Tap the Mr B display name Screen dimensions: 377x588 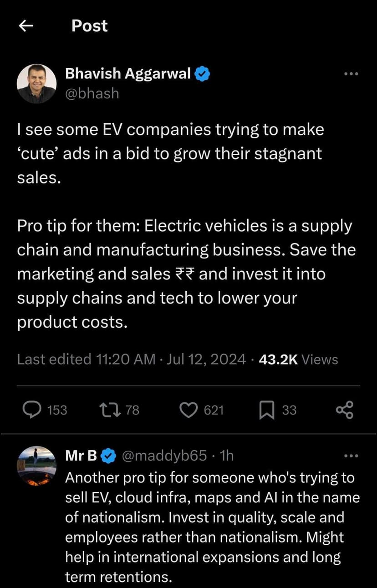(x=81, y=456)
